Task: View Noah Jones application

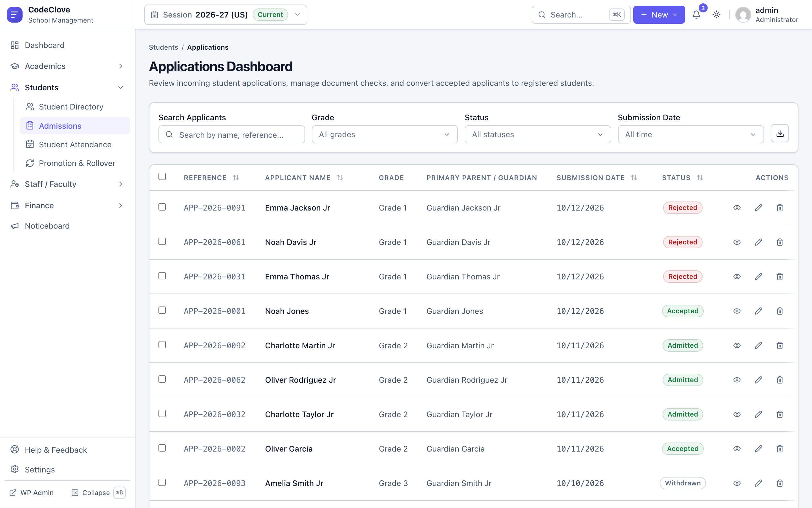Action: [737, 311]
